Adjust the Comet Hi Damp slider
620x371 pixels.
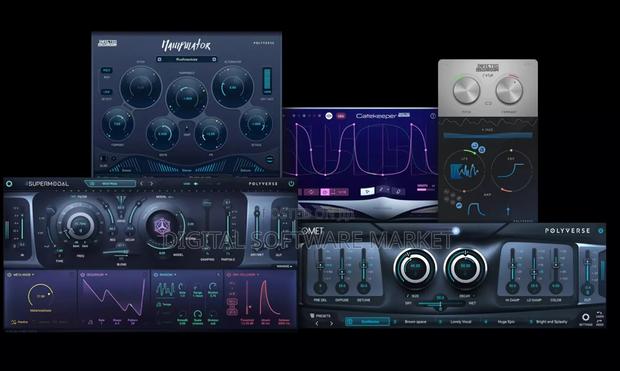pyautogui.click(x=512, y=271)
